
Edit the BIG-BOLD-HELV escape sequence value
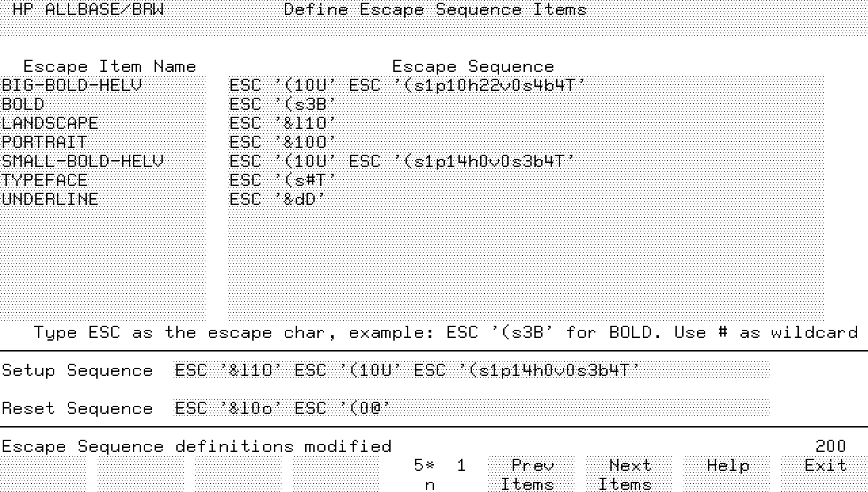coord(407,86)
